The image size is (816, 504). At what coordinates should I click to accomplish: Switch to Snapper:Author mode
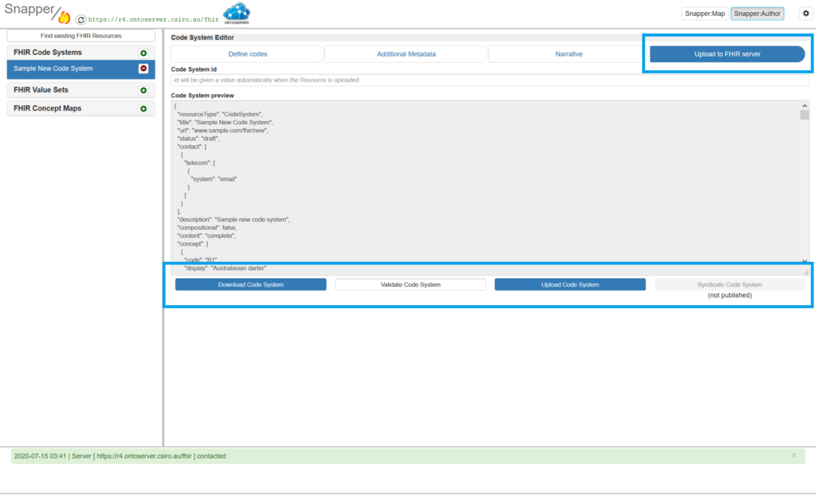click(758, 14)
